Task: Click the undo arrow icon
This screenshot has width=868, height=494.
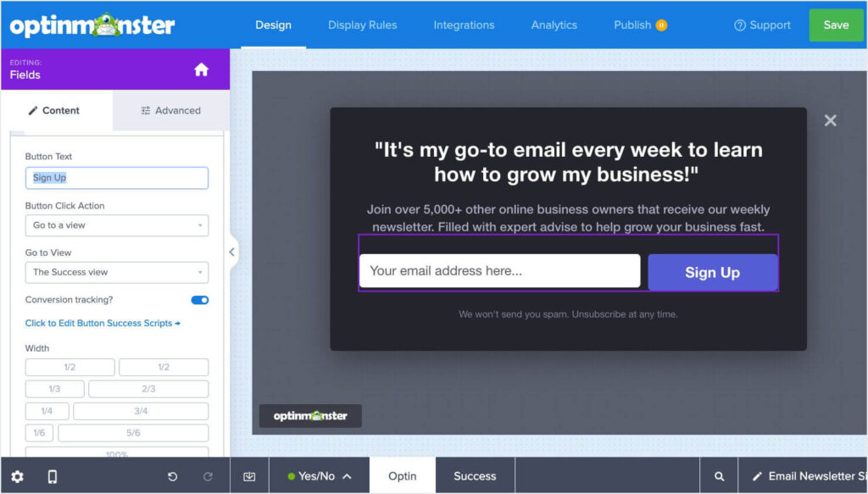Action: pos(173,476)
